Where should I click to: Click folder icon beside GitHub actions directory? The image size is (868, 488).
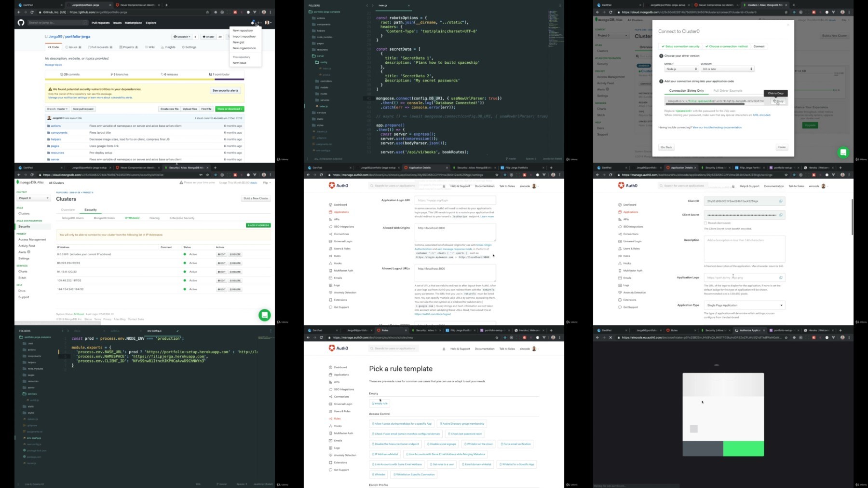49,126
